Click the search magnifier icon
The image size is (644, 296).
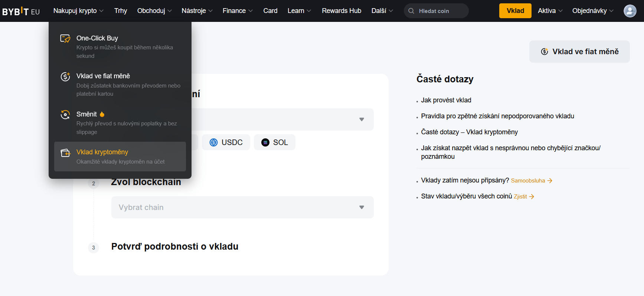(x=411, y=11)
